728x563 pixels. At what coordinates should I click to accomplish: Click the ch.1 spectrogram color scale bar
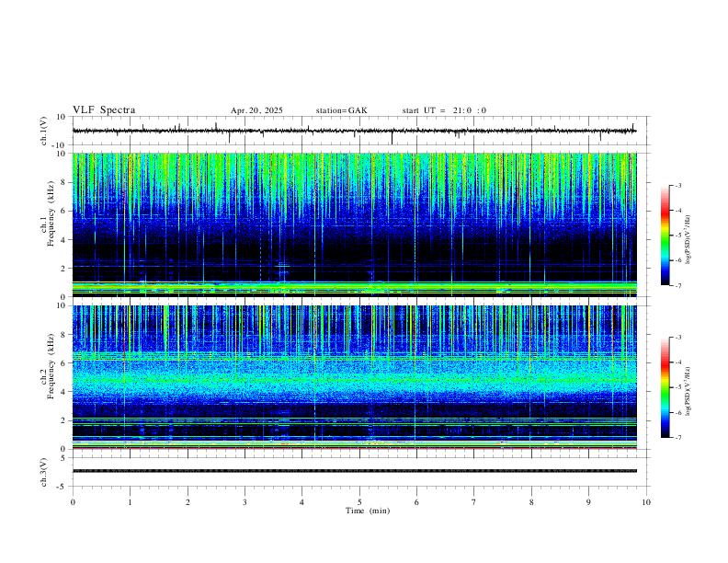[665, 236]
